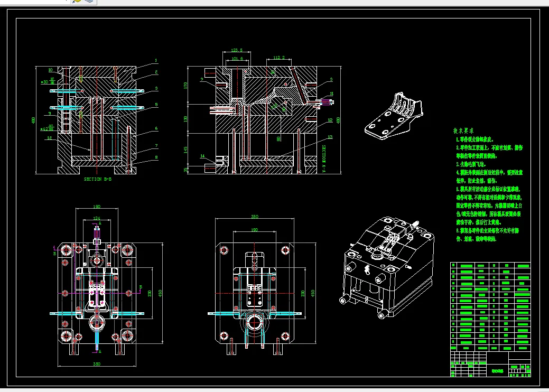
Task: Pick the 101.6 dimension text
Action: [237, 59]
